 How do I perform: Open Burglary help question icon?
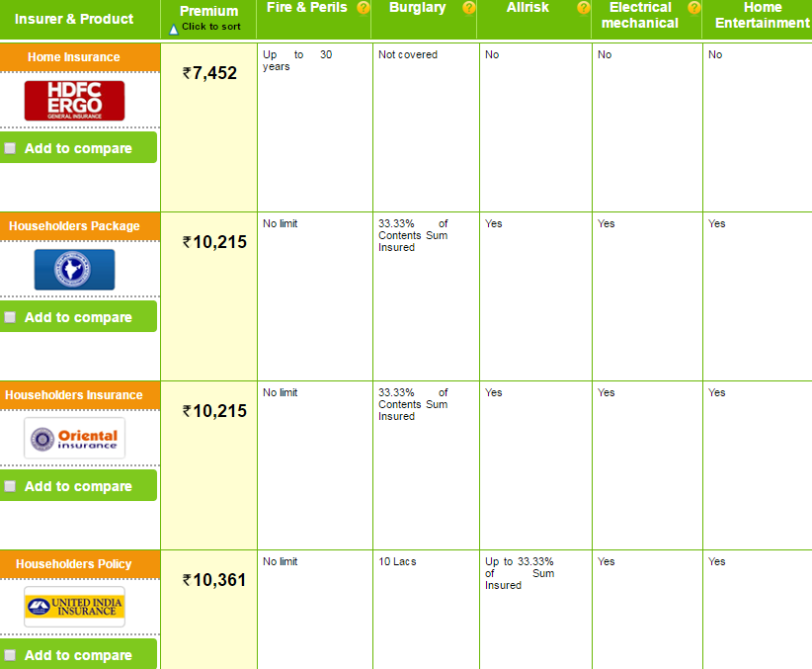(469, 8)
